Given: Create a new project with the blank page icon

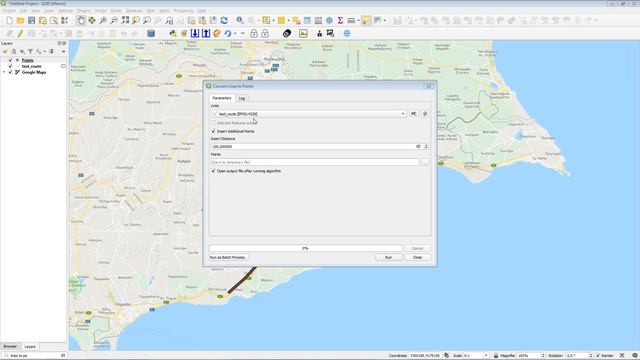Looking at the screenshot, I should click(x=9, y=20).
